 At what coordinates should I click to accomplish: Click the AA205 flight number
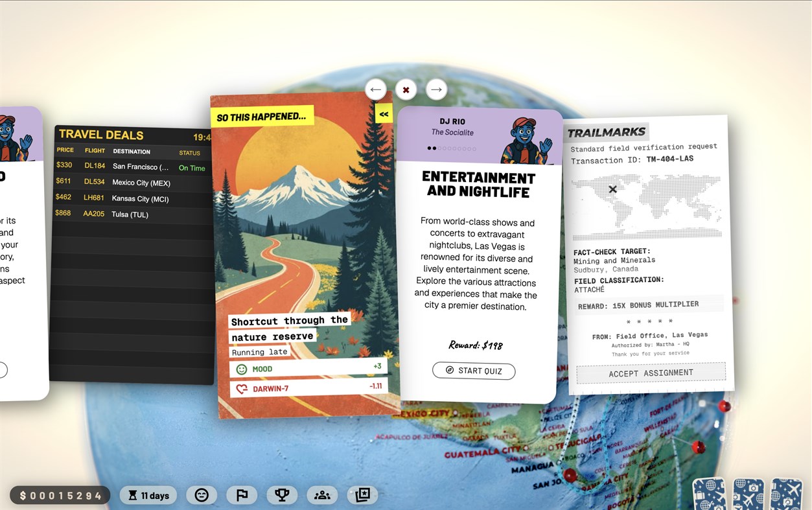[94, 213]
